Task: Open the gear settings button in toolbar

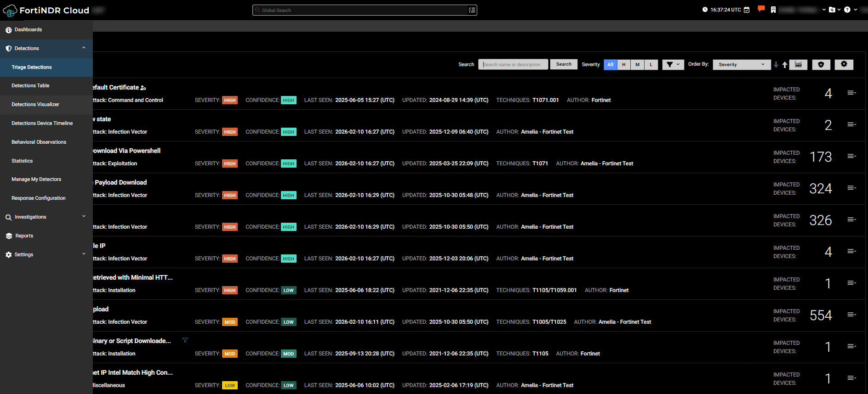Action: (x=844, y=65)
